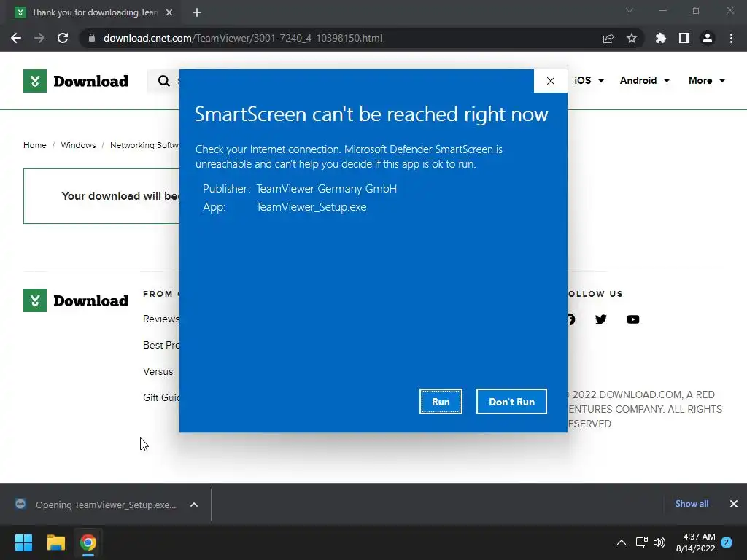Viewport: 747px width, 560px height.
Task: Close the downloads bar
Action: click(x=734, y=504)
